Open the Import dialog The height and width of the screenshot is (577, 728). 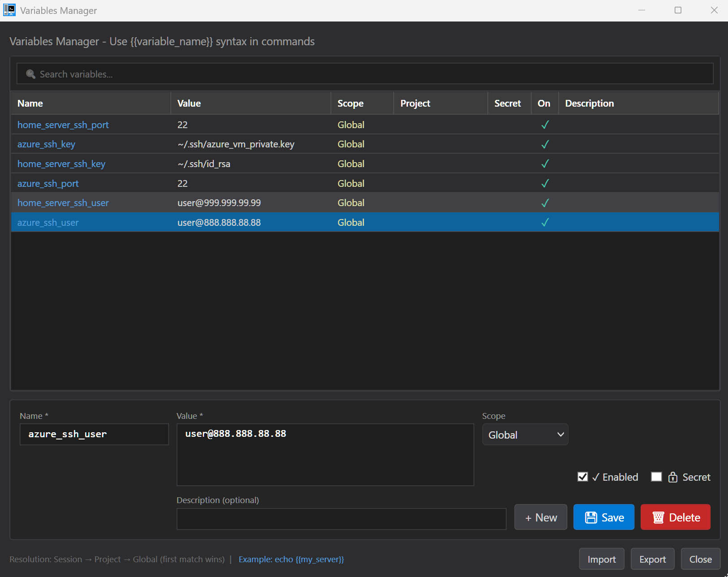[601, 559]
